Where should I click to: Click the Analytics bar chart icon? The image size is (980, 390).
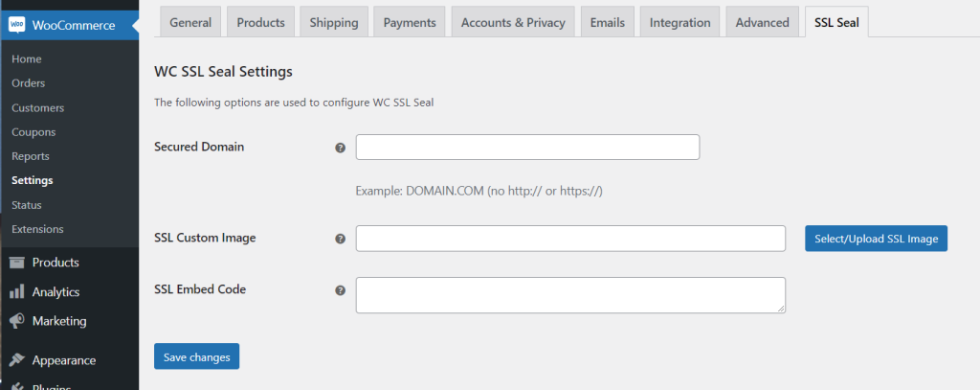tap(17, 291)
